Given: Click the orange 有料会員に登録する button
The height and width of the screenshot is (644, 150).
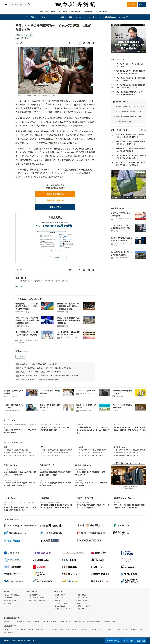Looking at the screenshot, I should click(x=55, y=194).
